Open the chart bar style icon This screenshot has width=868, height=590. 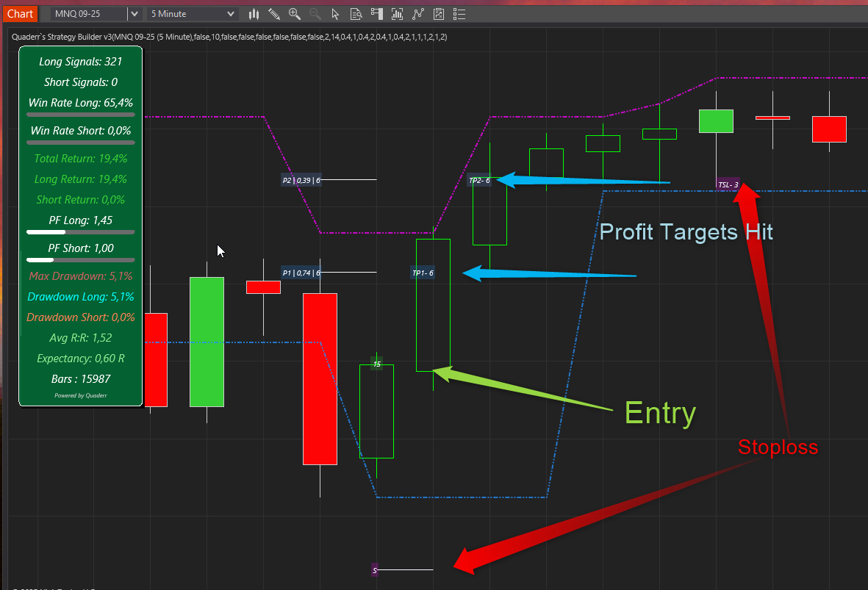point(254,14)
